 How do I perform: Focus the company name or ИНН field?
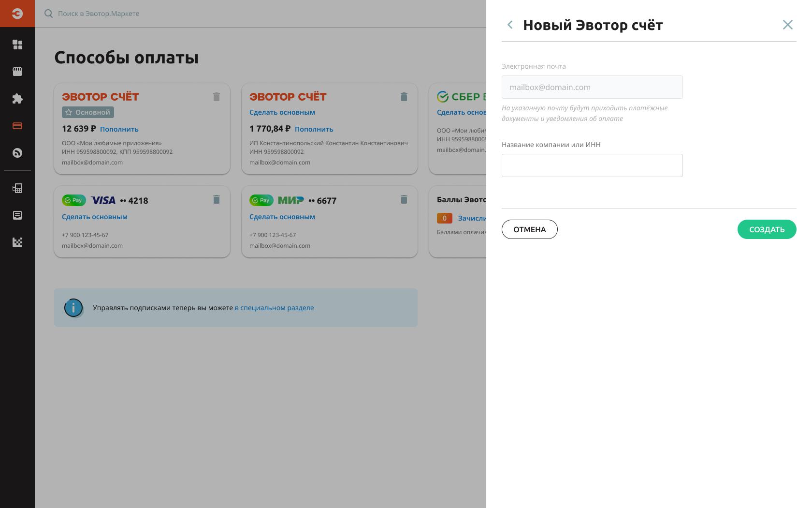(x=592, y=165)
